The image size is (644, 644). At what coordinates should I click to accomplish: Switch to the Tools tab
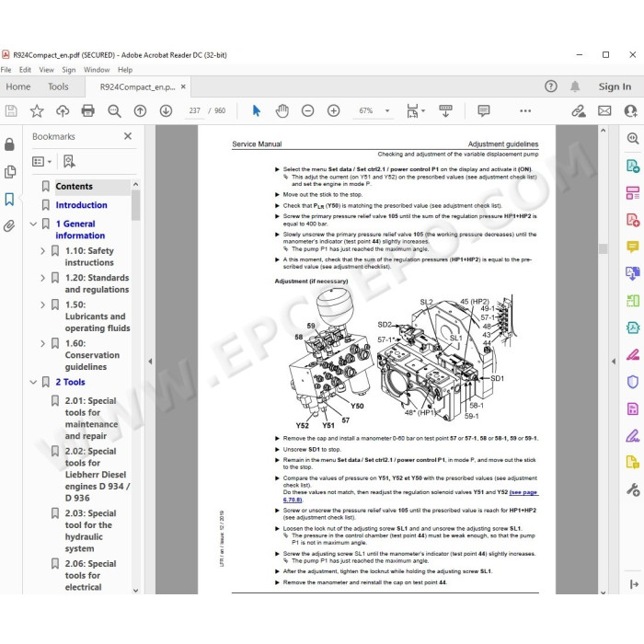pyautogui.click(x=58, y=86)
